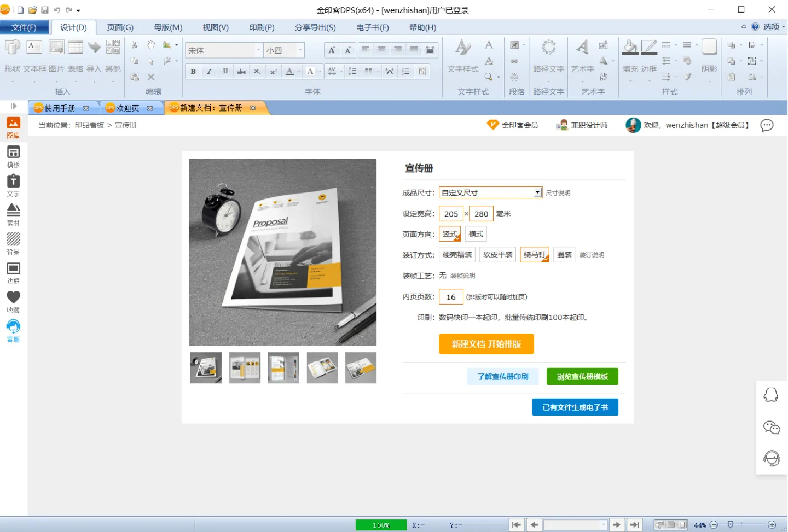Image resolution: width=788 pixels, height=532 pixels.
Task: Open the 小四 font size dropdown
Action: [300, 50]
